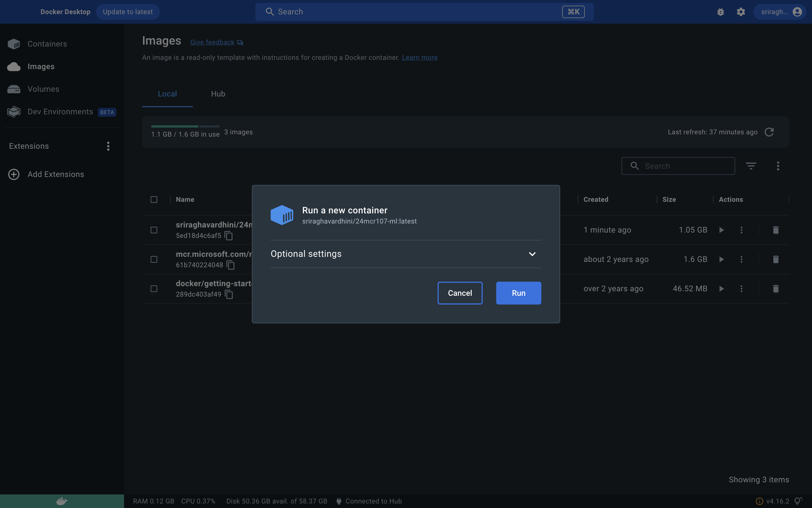This screenshot has width=812, height=508.
Task: Click the version info icon near v4.16.2
Action: [x=759, y=501]
